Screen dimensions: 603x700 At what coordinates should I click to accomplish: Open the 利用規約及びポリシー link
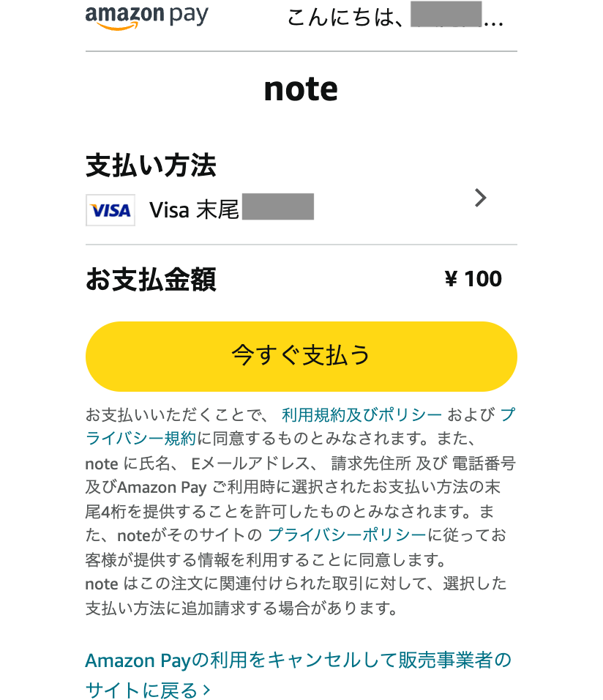point(362,414)
